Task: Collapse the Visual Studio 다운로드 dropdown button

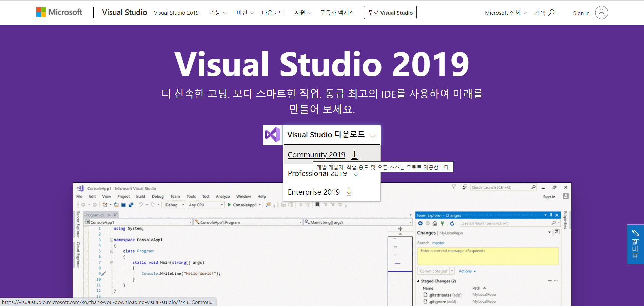Action: [x=332, y=135]
